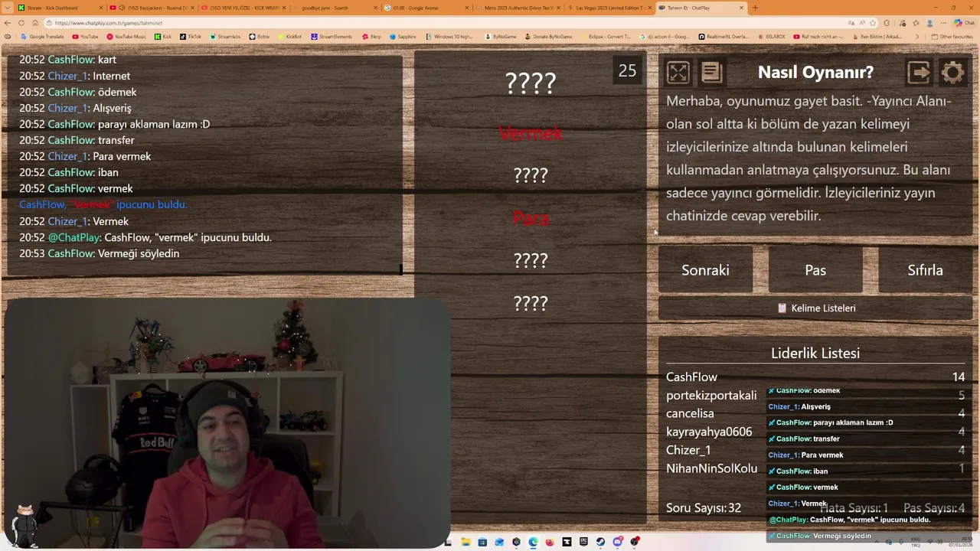Open the word list document icon

coord(711,72)
